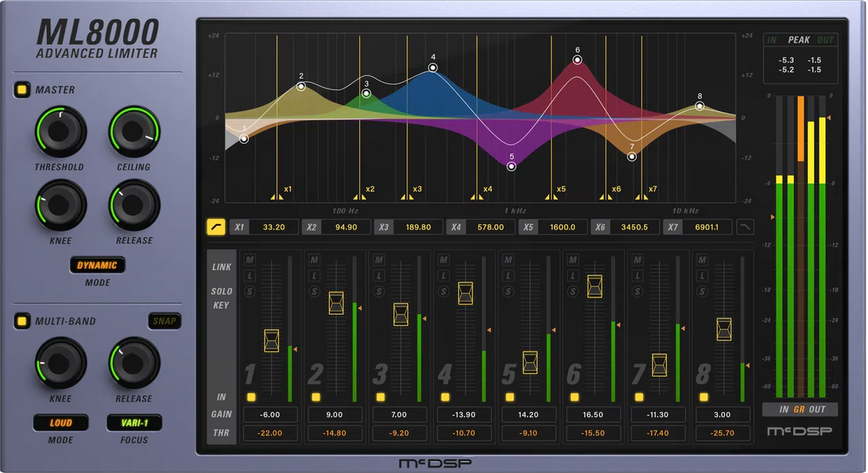Open the VARI-1 focus selector
This screenshot has height=473, width=868.
tap(134, 423)
